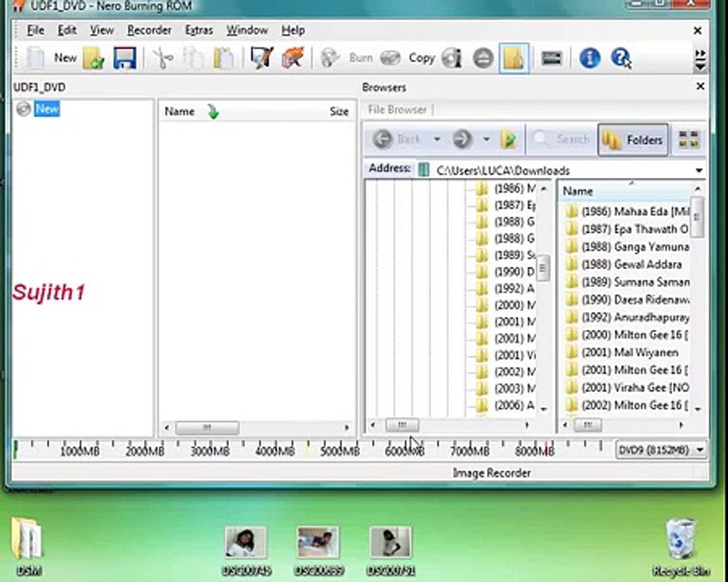Open the Extras menu
This screenshot has height=582, width=728.
199,31
